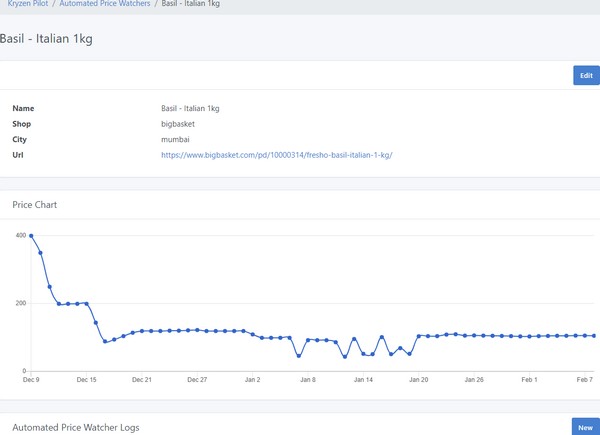600x435 pixels.
Task: Select the Dec 15 data point on chart
Action: pos(87,303)
